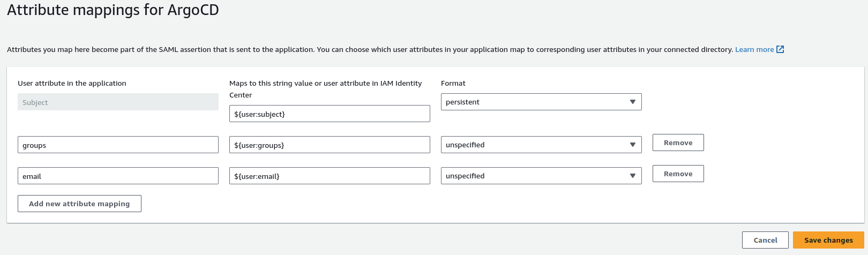Click the disabled Subject attribute field
The width and height of the screenshot is (868, 255).
coord(118,102)
